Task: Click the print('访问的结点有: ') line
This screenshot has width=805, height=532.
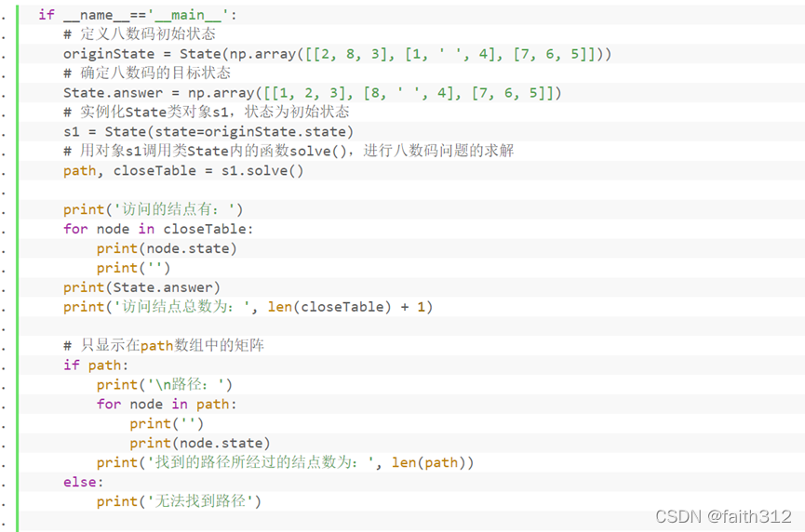Action: click(x=153, y=210)
